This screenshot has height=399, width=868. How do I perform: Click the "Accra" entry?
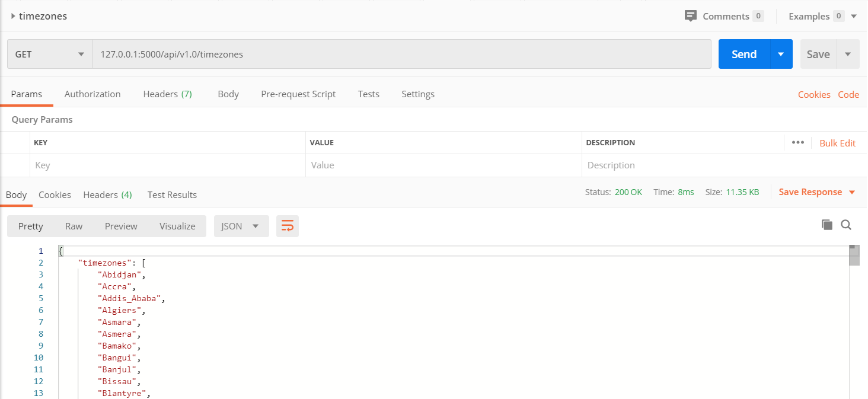click(114, 286)
